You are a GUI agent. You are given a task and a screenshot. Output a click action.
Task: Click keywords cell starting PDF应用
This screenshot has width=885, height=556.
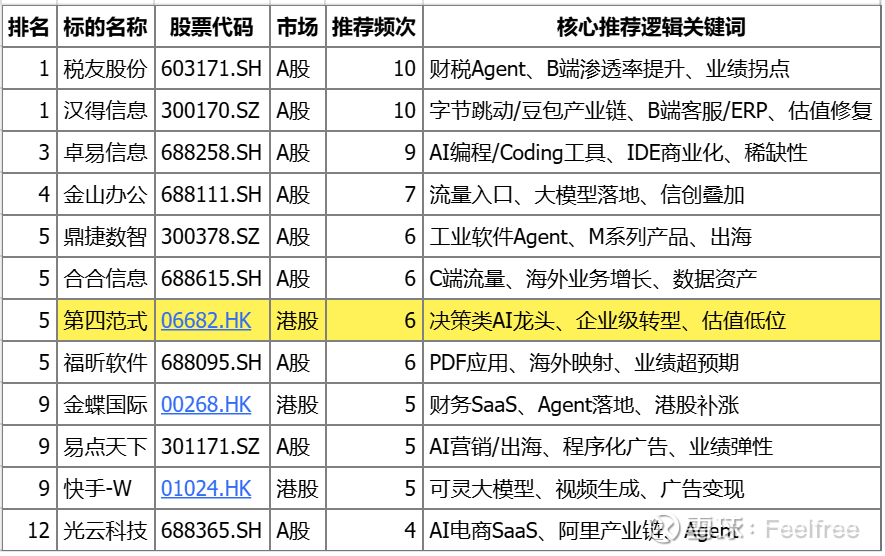[x=651, y=362]
